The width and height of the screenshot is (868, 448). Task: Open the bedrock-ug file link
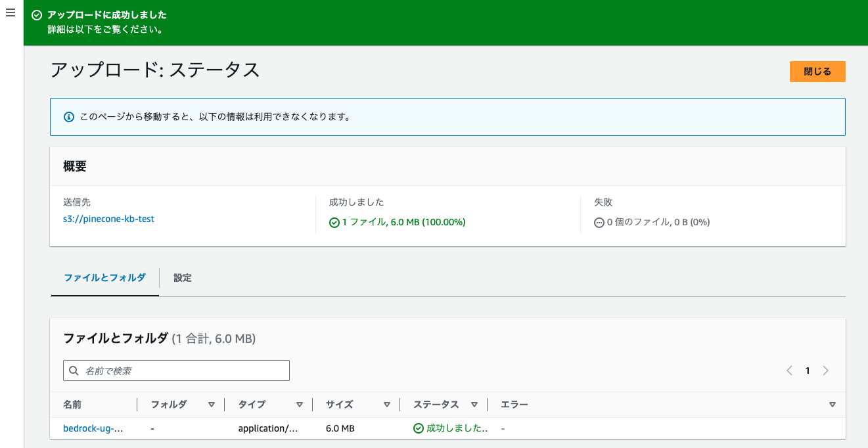point(93,428)
